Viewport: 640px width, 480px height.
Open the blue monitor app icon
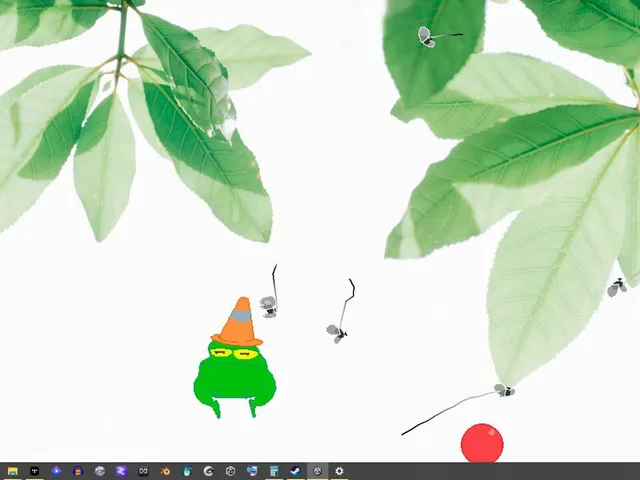tap(252, 471)
